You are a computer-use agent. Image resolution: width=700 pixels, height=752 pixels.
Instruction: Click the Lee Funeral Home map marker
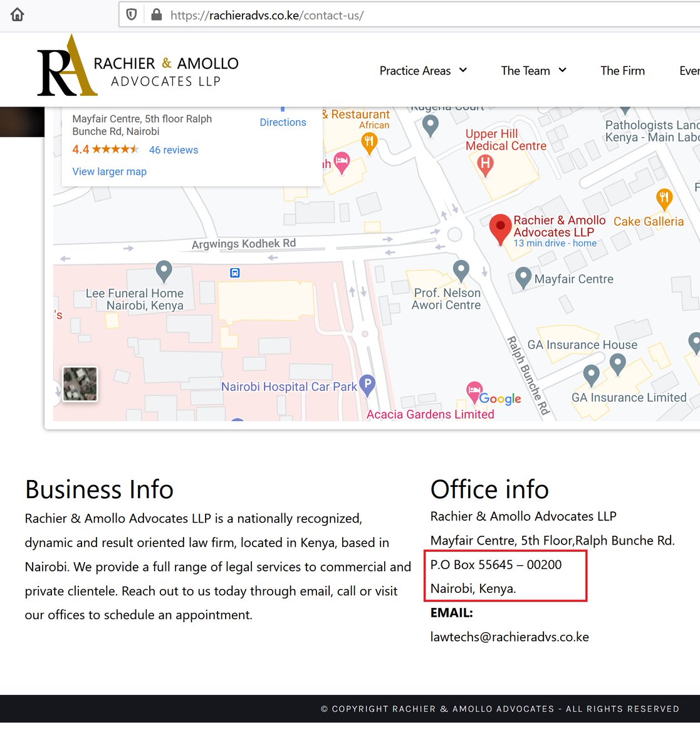click(x=164, y=271)
